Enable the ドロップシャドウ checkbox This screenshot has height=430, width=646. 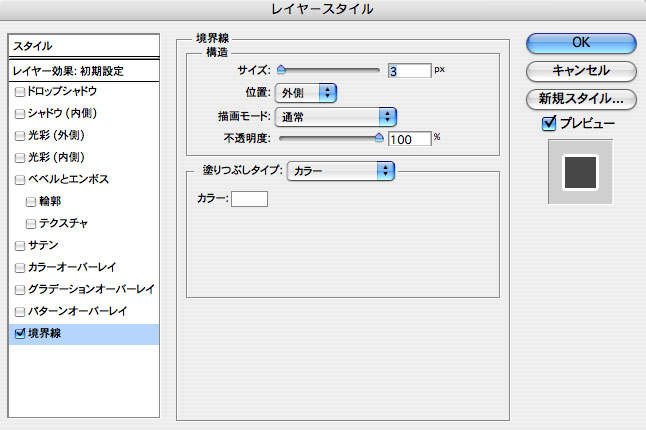(20, 92)
